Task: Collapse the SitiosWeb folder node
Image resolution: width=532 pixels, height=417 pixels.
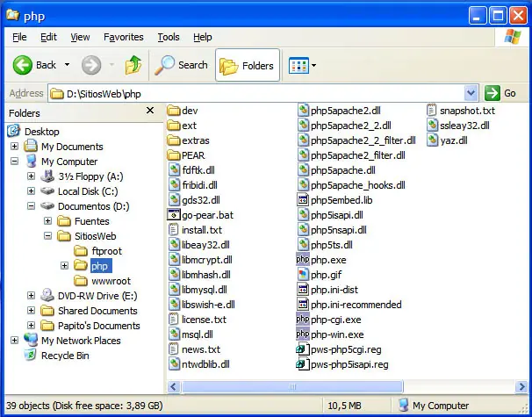Action: (47, 236)
